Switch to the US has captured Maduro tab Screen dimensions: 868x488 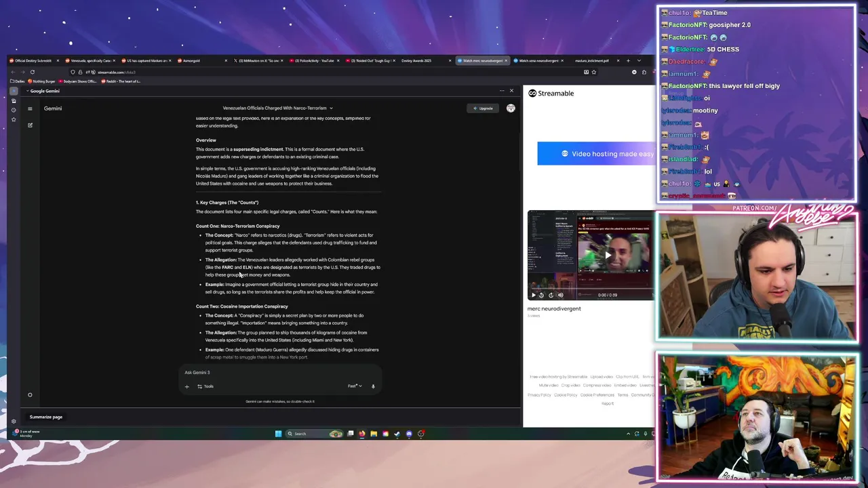tap(146, 61)
